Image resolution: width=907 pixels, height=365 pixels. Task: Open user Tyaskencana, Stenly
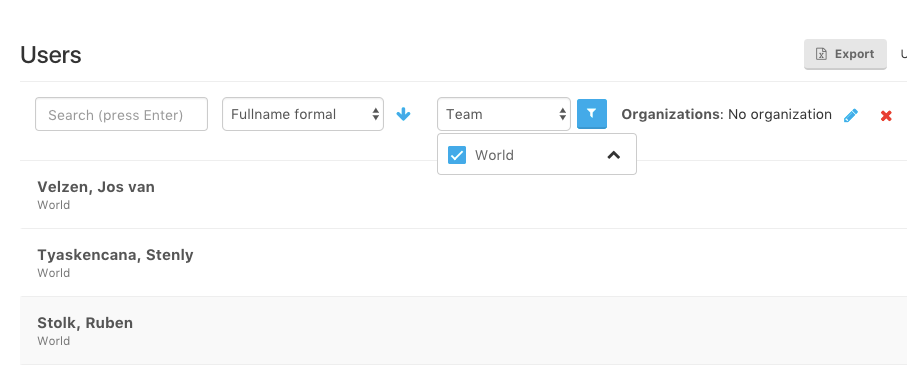115,255
